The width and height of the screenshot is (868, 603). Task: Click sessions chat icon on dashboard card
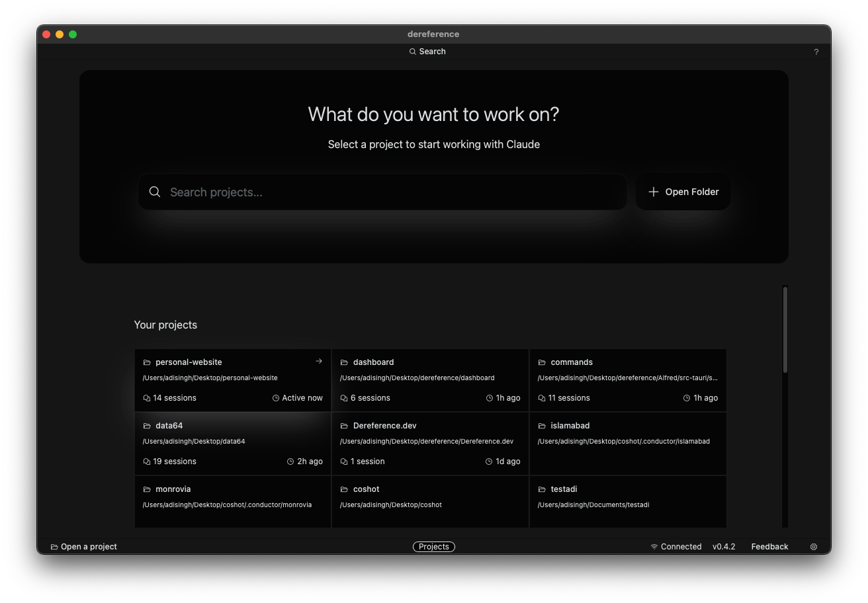pos(344,398)
